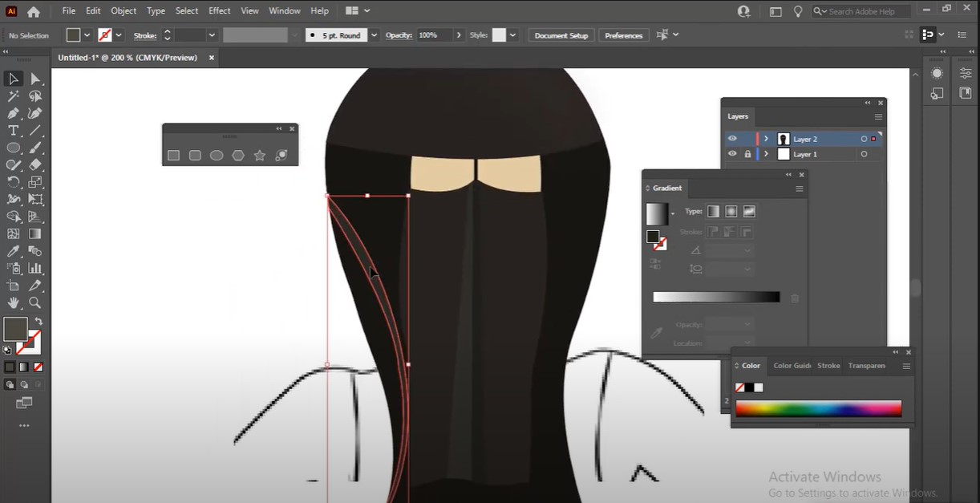
Task: Expand Layer 2 contents
Action: point(766,139)
